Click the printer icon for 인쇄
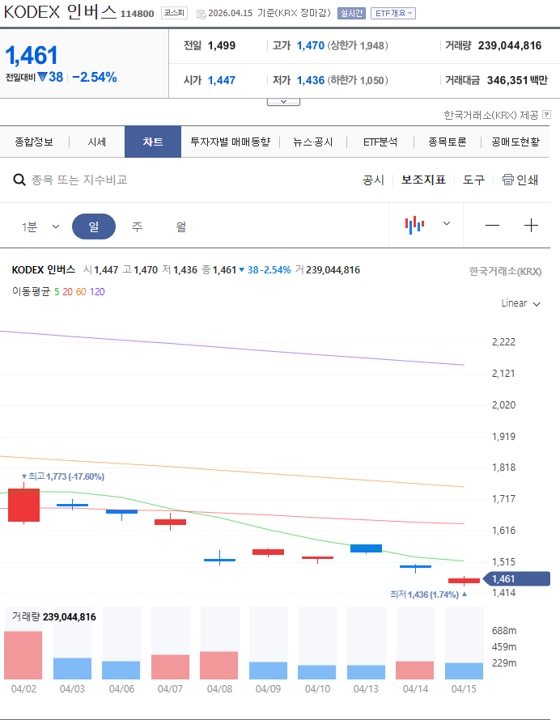Screen dimensions: 560x728 pyautogui.click(x=508, y=180)
